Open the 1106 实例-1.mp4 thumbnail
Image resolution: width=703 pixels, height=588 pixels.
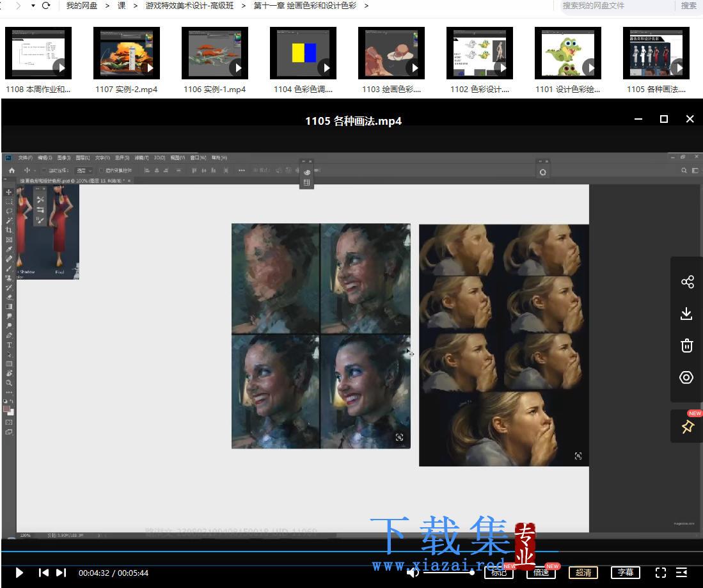click(x=215, y=53)
